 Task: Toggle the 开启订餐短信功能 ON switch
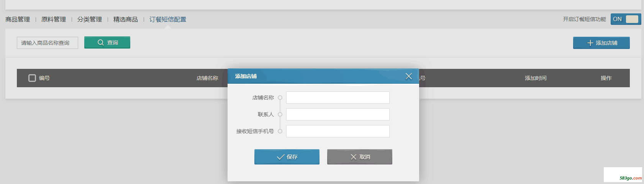pyautogui.click(x=626, y=19)
